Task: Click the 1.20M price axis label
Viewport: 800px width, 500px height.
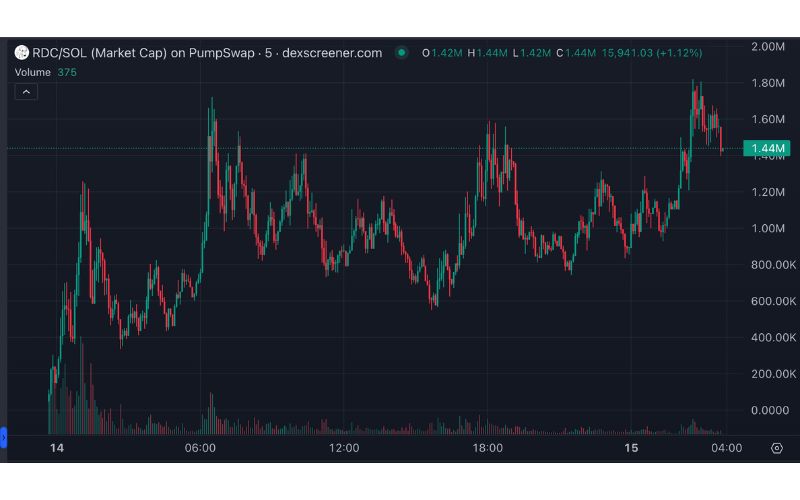Action: pyautogui.click(x=768, y=192)
